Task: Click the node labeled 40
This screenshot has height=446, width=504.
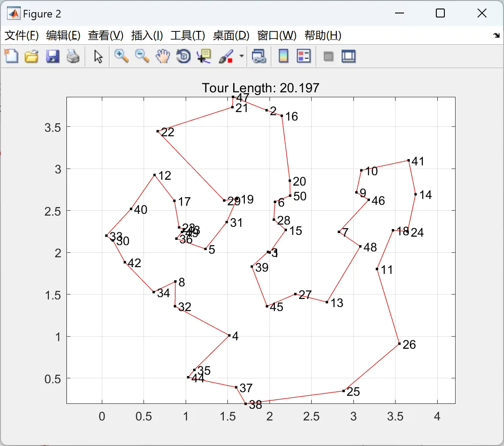Action: coord(131,209)
